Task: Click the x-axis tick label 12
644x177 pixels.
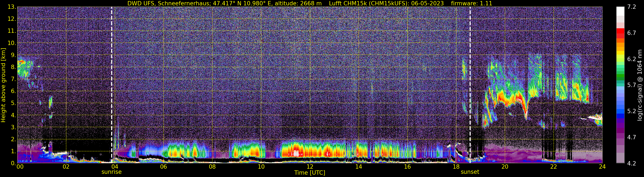Action: [310, 167]
